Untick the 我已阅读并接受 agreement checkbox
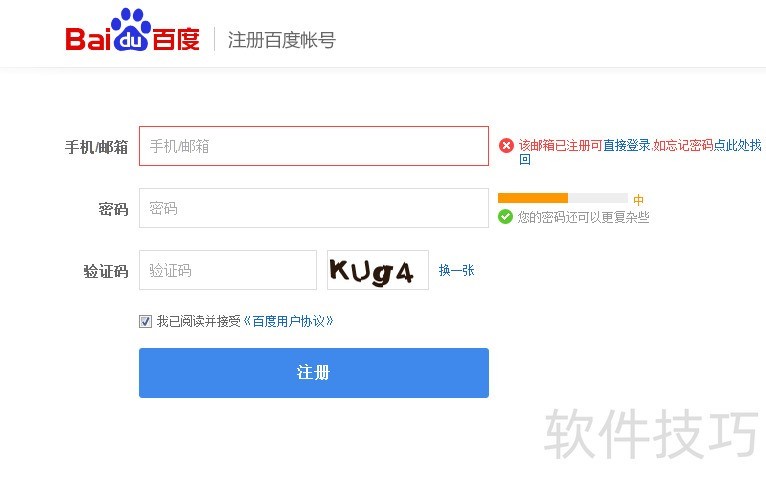This screenshot has height=491, width=766. tap(145, 321)
